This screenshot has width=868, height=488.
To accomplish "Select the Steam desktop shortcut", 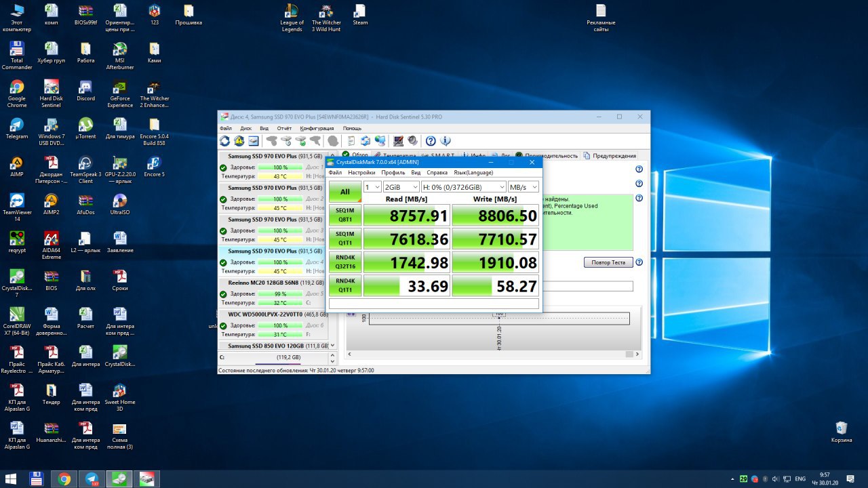I will [x=360, y=15].
